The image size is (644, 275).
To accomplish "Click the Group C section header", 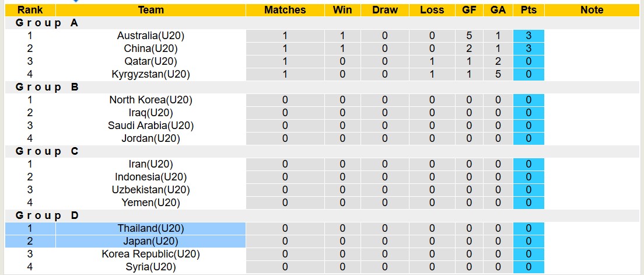I will point(47,151).
